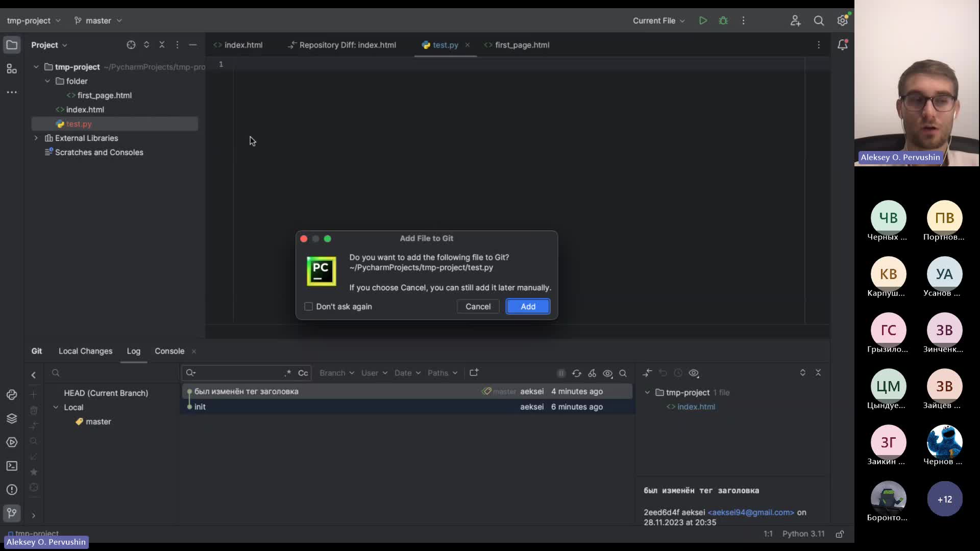Image resolution: width=980 pixels, height=551 pixels.
Task: Click Add button in dialog
Action: [x=528, y=307]
